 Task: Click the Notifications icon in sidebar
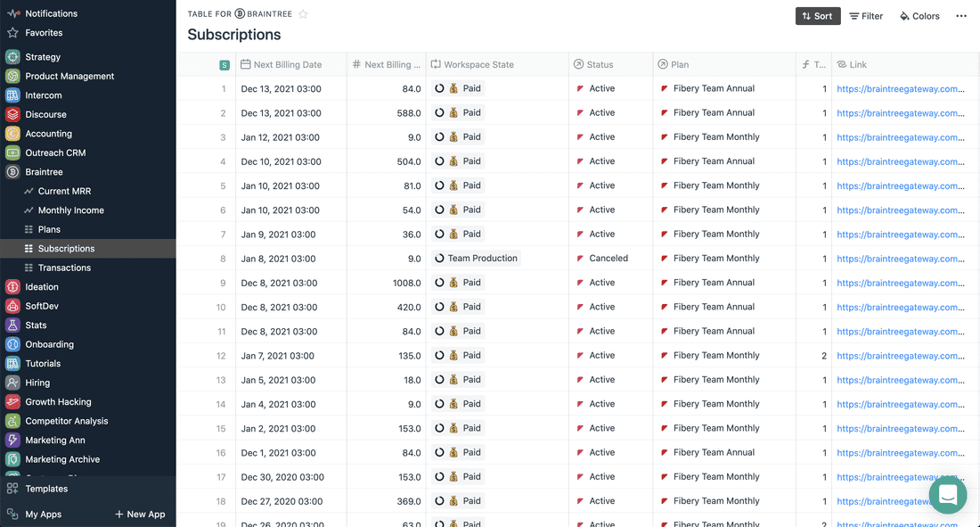[x=12, y=13]
